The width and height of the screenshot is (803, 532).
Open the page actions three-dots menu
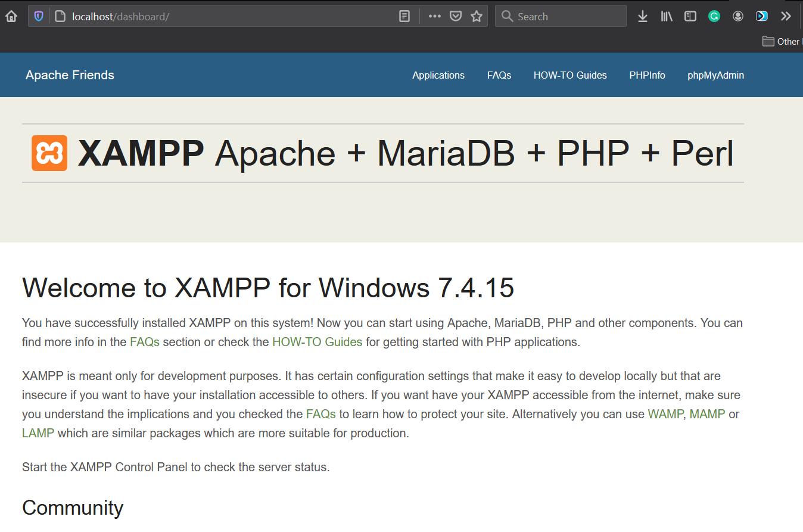435,17
